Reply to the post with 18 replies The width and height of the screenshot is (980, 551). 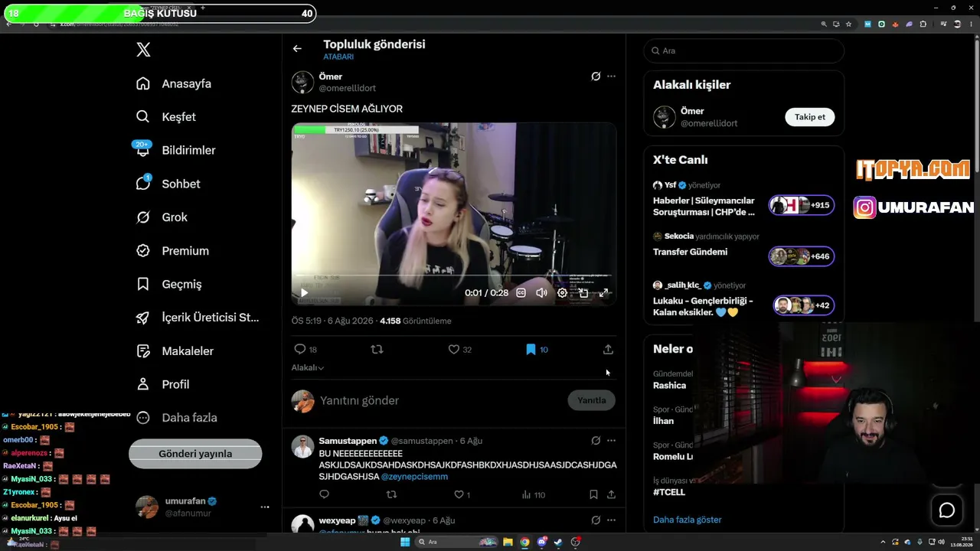pyautogui.click(x=305, y=350)
